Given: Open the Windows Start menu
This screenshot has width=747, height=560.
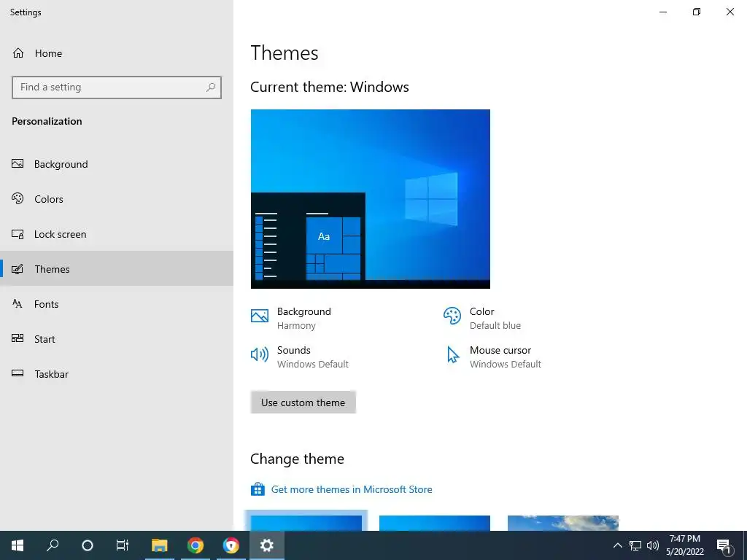Looking at the screenshot, I should [18, 545].
